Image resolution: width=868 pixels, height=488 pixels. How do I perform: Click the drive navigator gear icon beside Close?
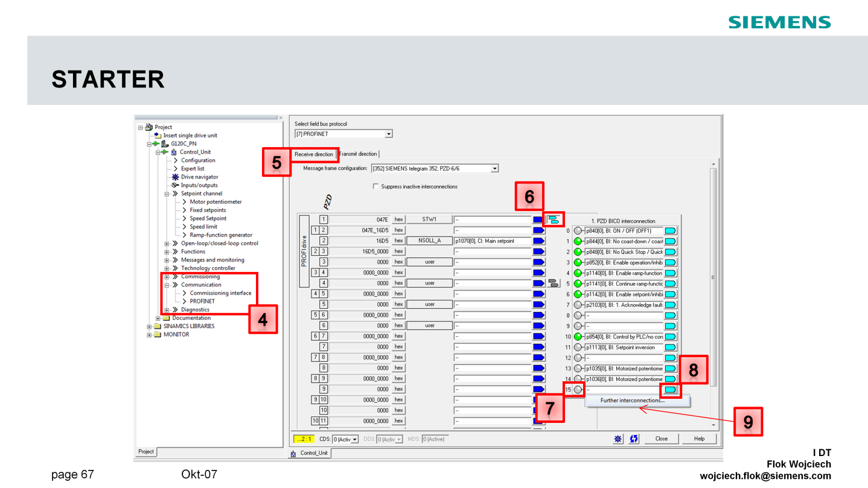tap(618, 439)
